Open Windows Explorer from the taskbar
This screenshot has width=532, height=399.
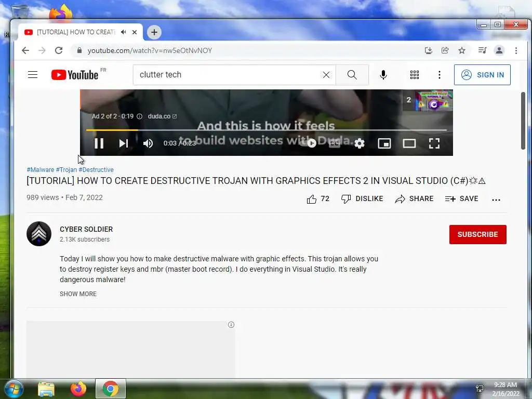point(46,389)
